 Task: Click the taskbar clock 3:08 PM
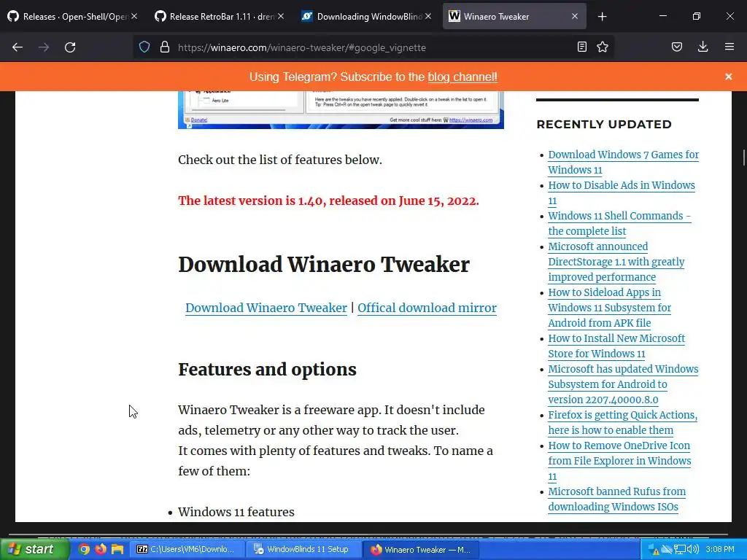[720, 549]
